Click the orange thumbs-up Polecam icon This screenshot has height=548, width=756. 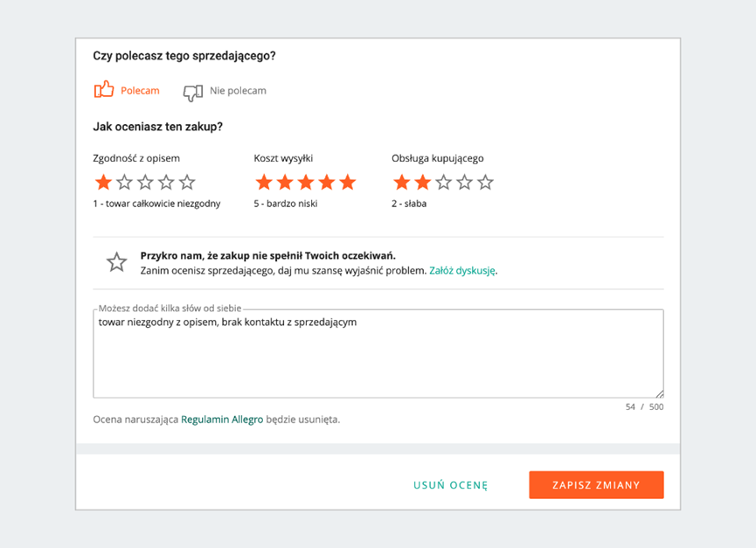(x=104, y=90)
